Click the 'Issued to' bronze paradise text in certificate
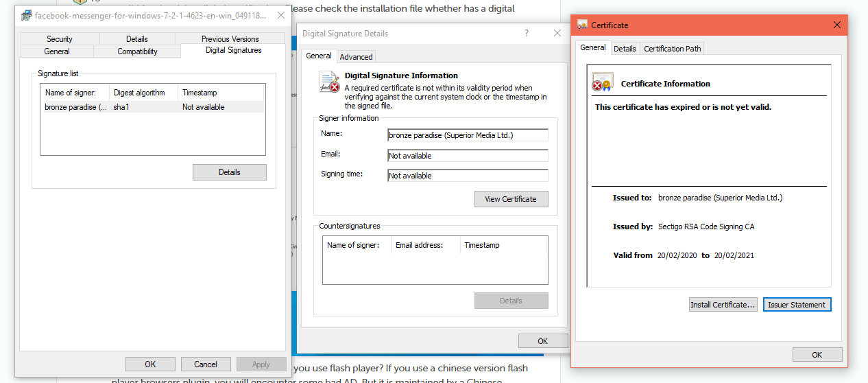This screenshot has height=383, width=868. pos(720,198)
